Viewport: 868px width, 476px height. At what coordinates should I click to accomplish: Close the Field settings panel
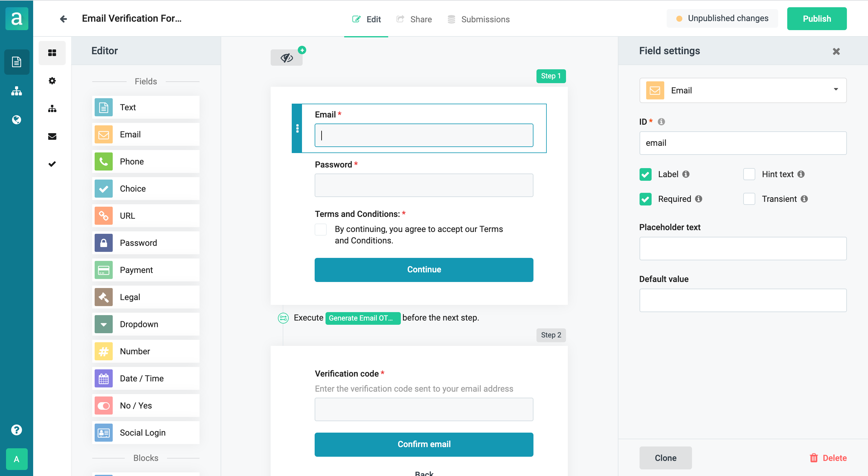(x=836, y=52)
